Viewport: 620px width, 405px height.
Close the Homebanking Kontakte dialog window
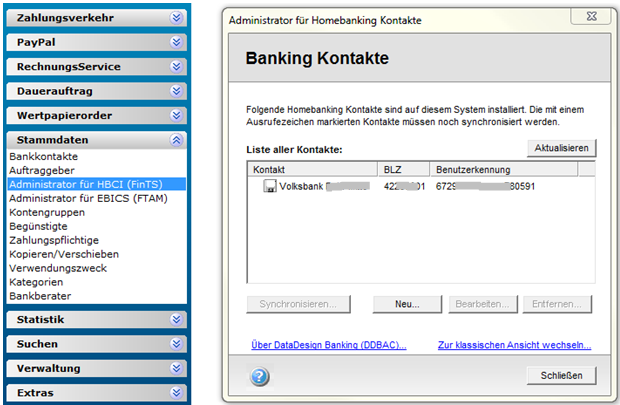pos(591,16)
